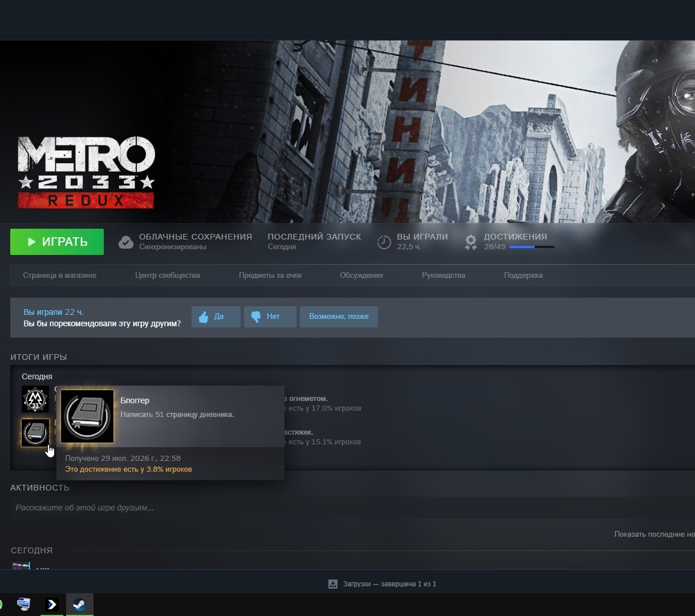Type in Расскажите об этой игре друзьям field
695x616 pixels.
click(352, 508)
